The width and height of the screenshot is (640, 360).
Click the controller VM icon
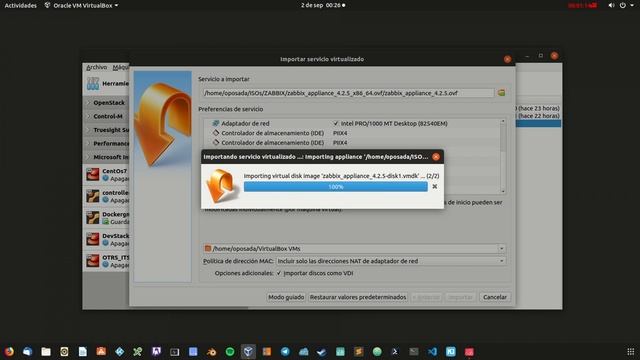(93, 196)
